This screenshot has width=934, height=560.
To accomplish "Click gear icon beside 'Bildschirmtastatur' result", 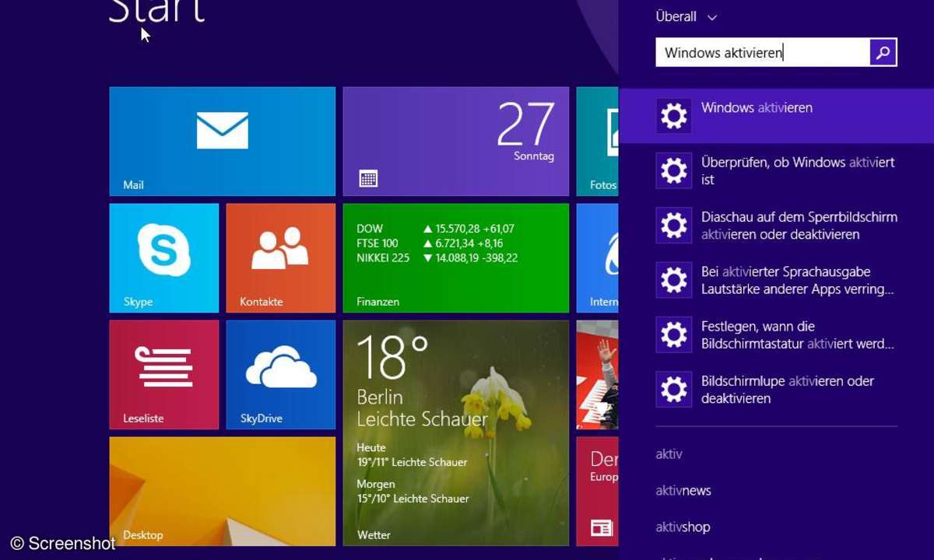I will (674, 334).
